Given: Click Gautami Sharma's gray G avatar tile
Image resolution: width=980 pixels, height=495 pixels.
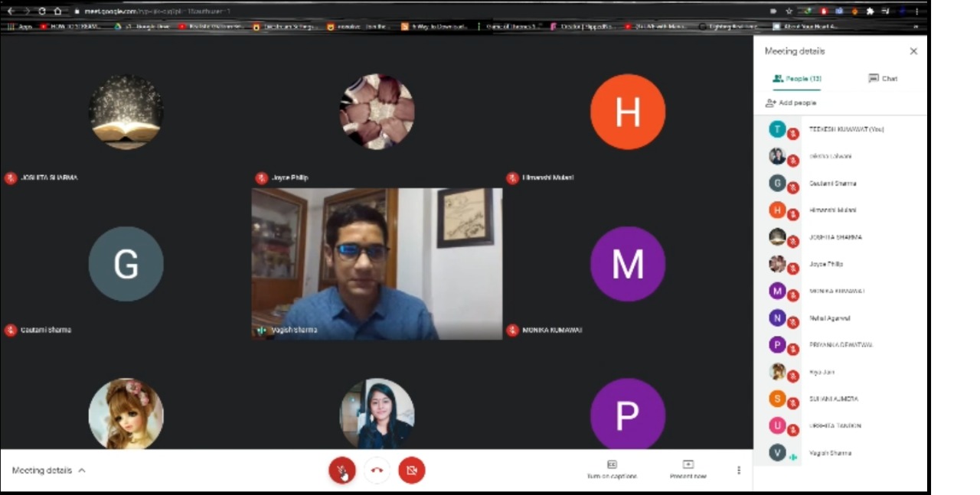Looking at the screenshot, I should [126, 264].
